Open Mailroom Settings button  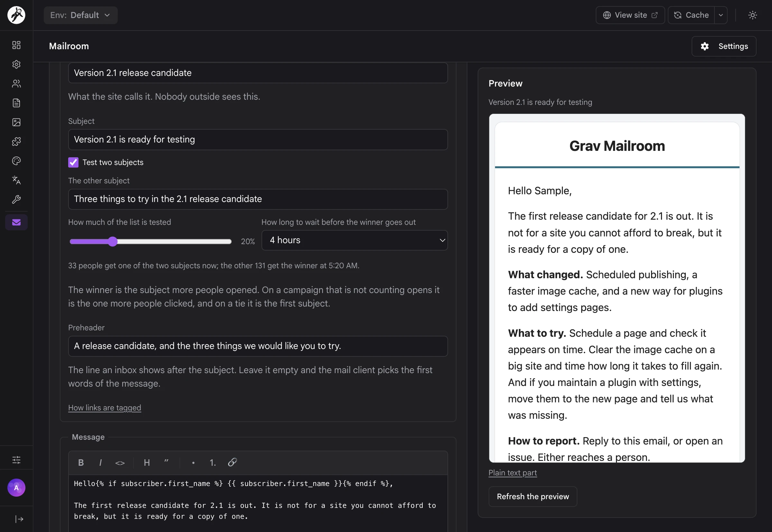pyautogui.click(x=724, y=46)
